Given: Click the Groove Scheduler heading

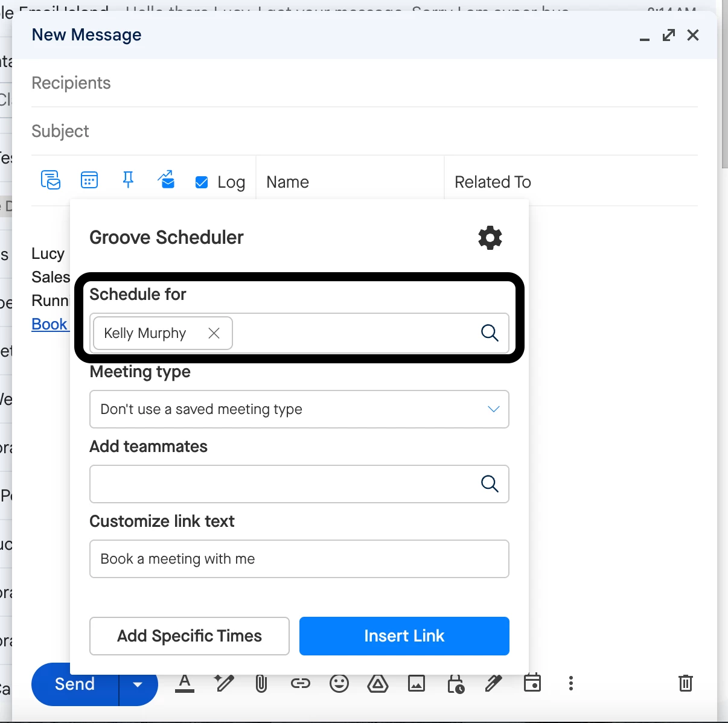Looking at the screenshot, I should pos(167,238).
